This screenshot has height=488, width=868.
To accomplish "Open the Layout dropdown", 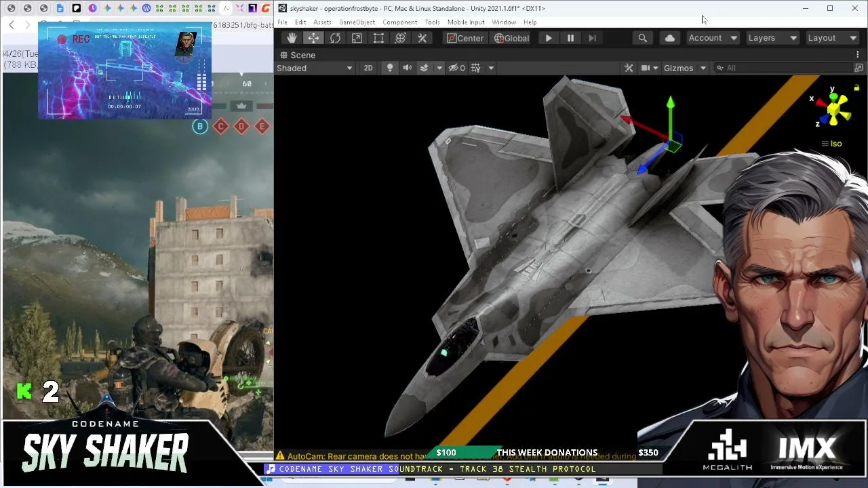I will pos(832,38).
